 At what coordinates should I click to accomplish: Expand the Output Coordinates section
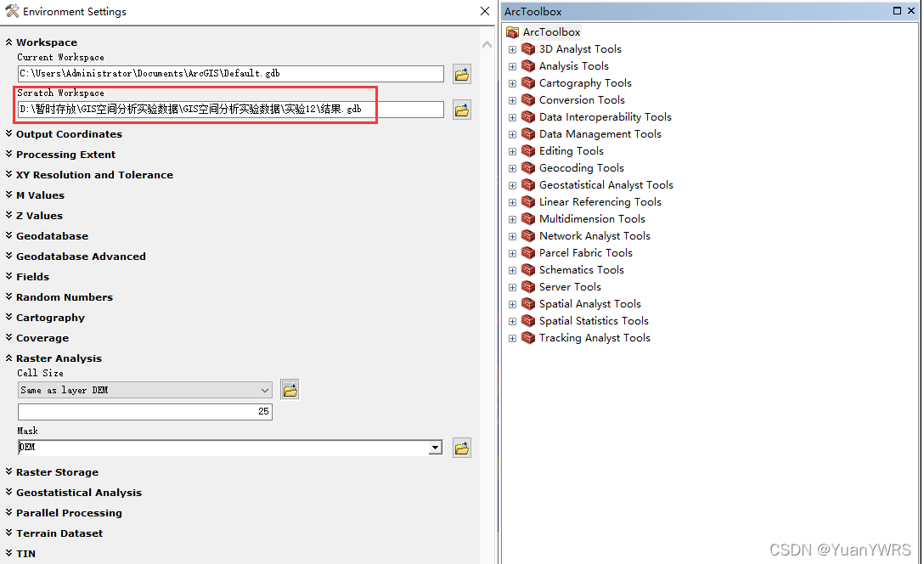click(8, 133)
